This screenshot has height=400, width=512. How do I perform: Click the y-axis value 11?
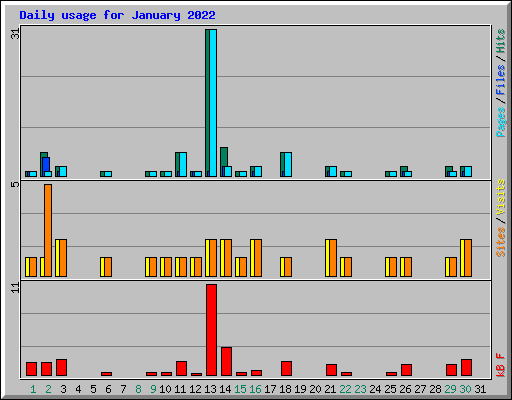pos(15,288)
